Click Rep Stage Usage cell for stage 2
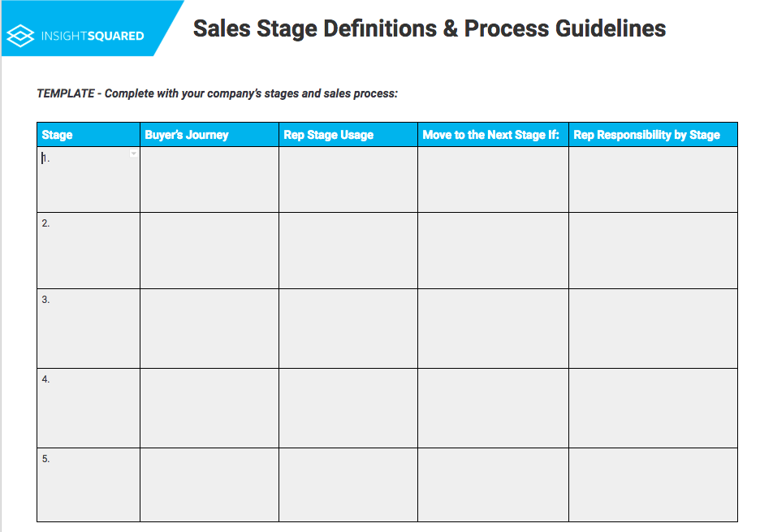The image size is (773, 532). pyautogui.click(x=348, y=250)
